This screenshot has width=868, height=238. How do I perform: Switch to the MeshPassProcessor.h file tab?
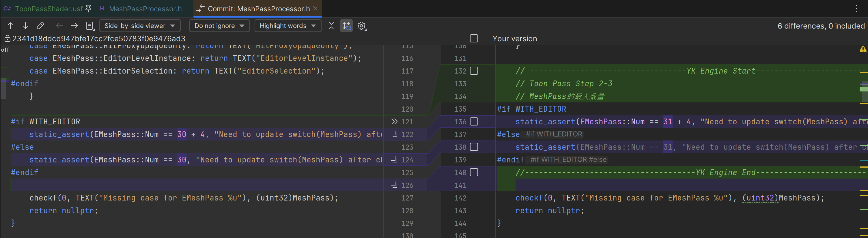point(145,9)
